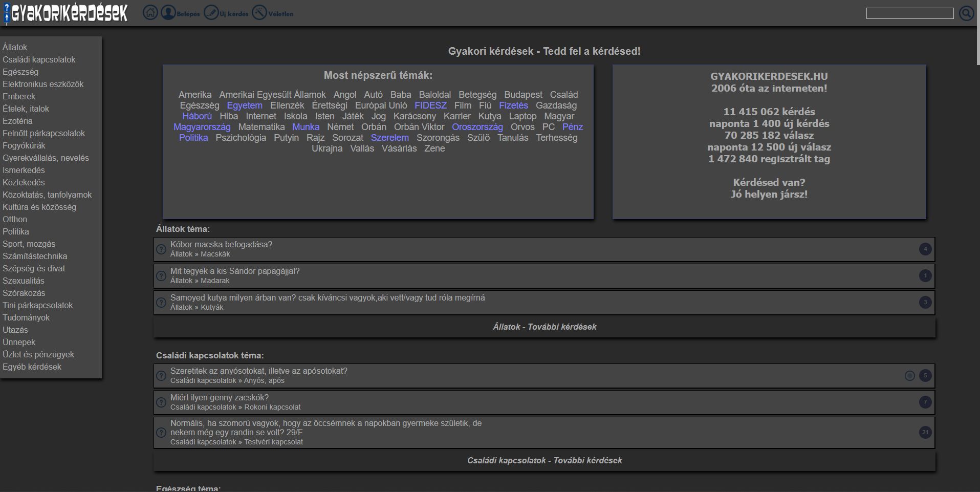
Task: Open the home page icon
Action: pos(150,13)
